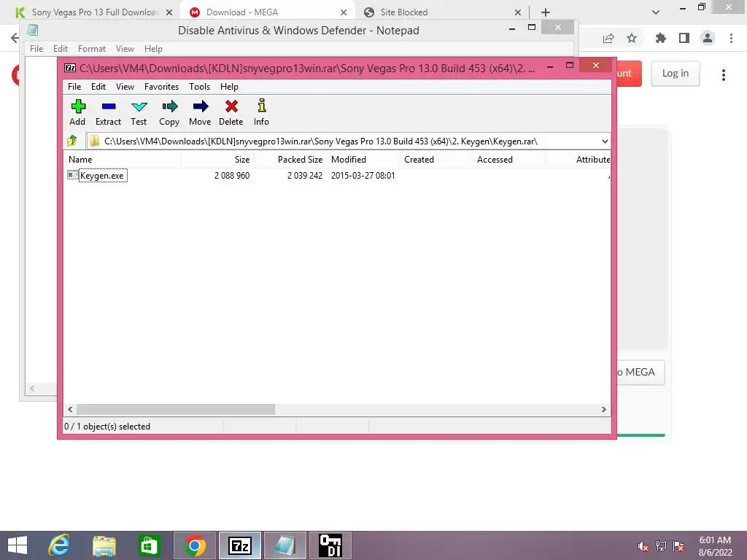Viewport: 747px width, 560px height.
Task: Open the Notepad Help menu
Action: pos(153,49)
